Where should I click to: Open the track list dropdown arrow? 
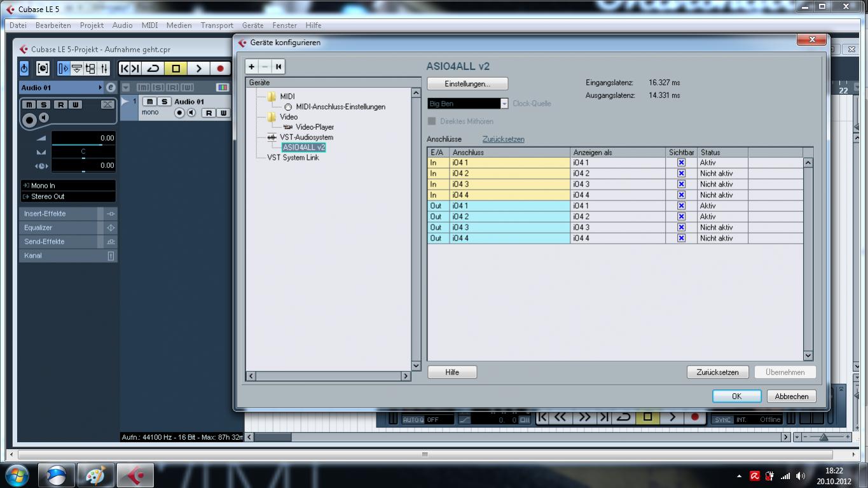click(x=126, y=87)
